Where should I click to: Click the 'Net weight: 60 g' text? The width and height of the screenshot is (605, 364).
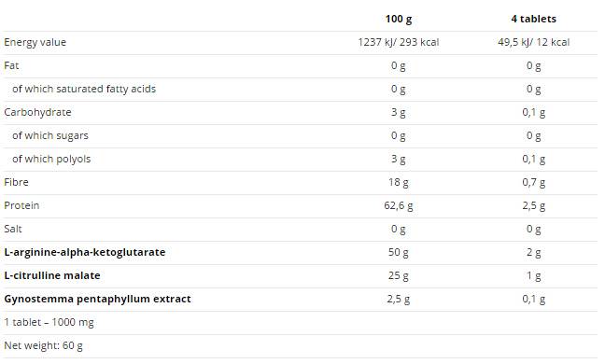coord(43,346)
